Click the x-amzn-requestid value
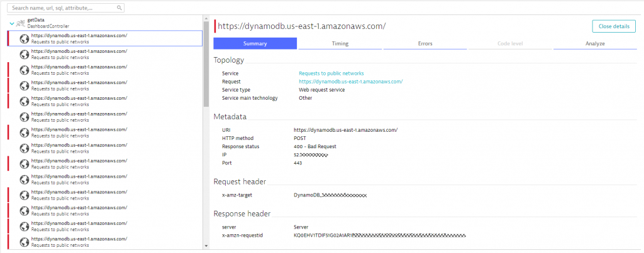The image size is (644, 253). click(380, 235)
